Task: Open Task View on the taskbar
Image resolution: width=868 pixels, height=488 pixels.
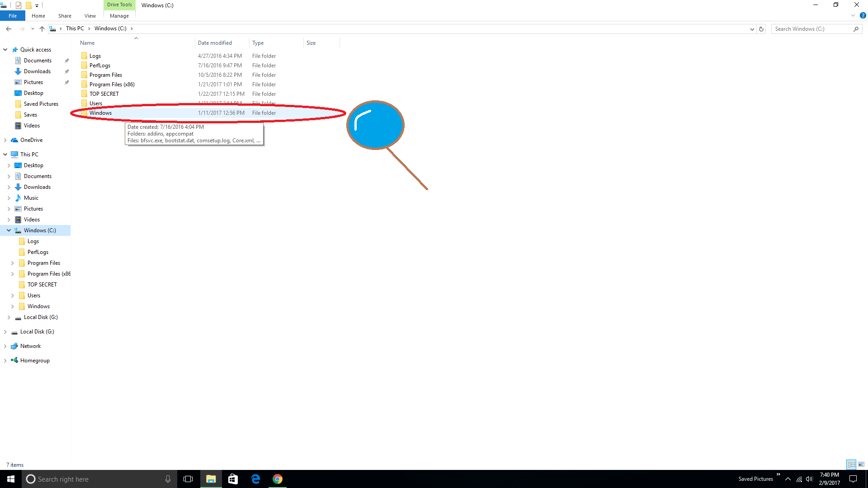Action: coord(188,479)
